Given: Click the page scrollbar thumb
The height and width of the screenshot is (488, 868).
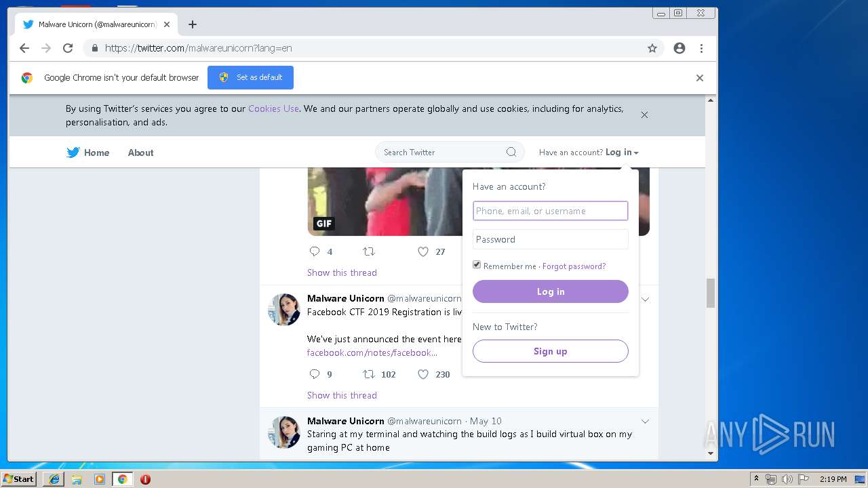Looking at the screenshot, I should (711, 293).
